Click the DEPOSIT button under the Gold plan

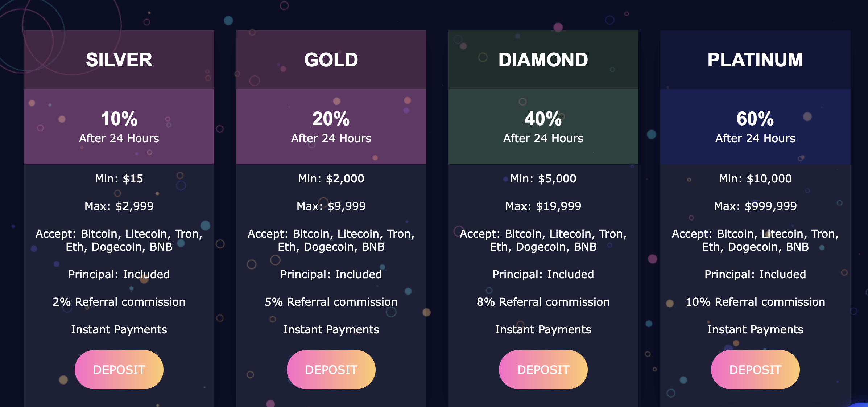tap(331, 370)
